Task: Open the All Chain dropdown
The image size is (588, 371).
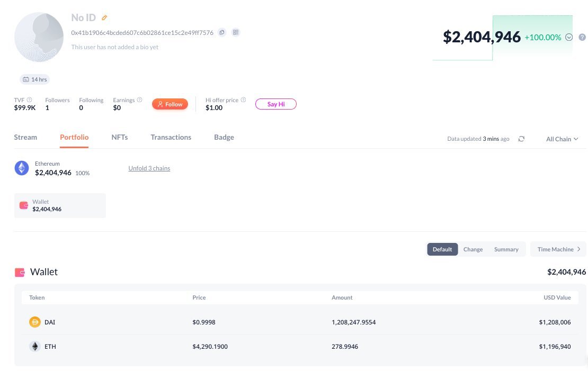Action: (x=562, y=139)
